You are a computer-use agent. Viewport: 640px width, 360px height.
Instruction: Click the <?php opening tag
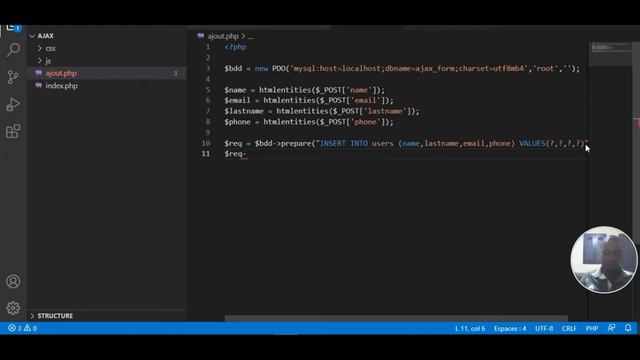(235, 47)
